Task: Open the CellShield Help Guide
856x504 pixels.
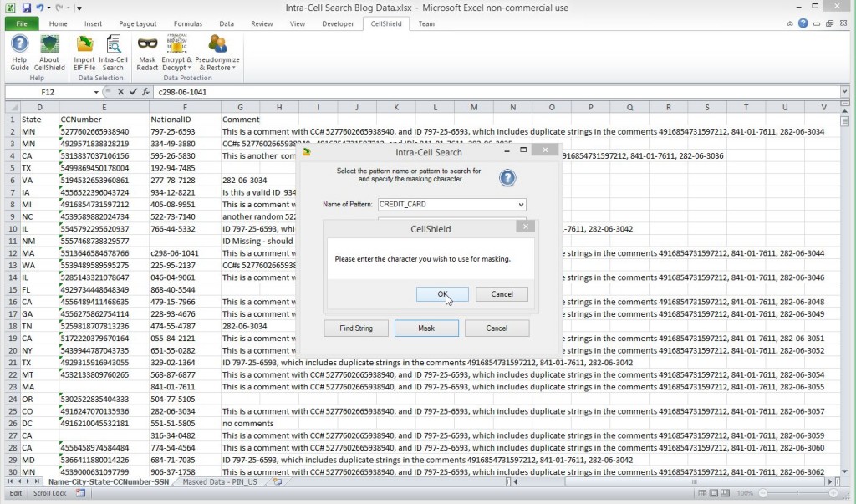Action: tap(20, 53)
